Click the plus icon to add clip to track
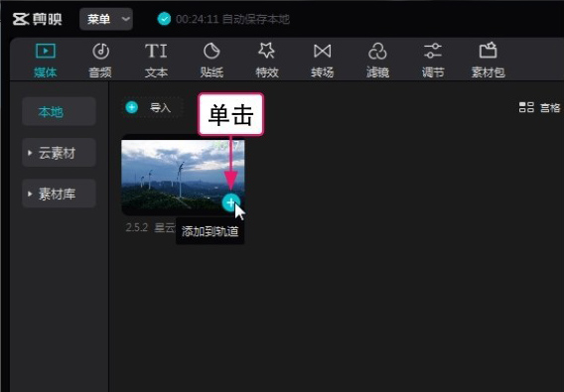The width and height of the screenshot is (564, 392). coord(230,202)
